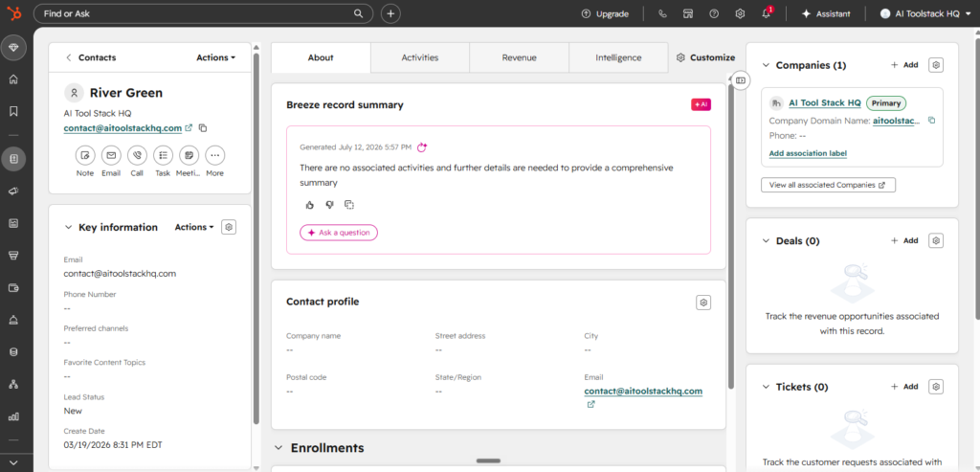
Task: Go to Home in left sidebar
Action: 13,79
